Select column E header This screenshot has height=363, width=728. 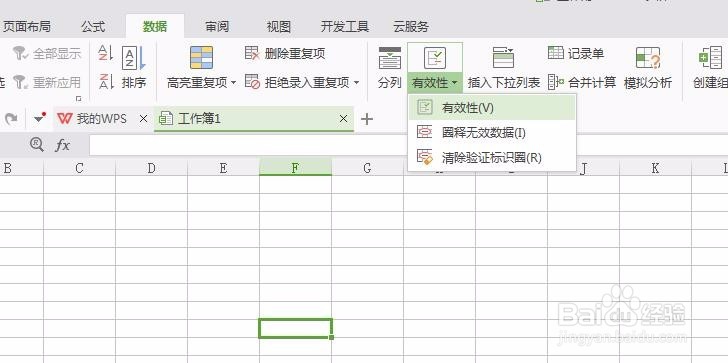tap(223, 168)
